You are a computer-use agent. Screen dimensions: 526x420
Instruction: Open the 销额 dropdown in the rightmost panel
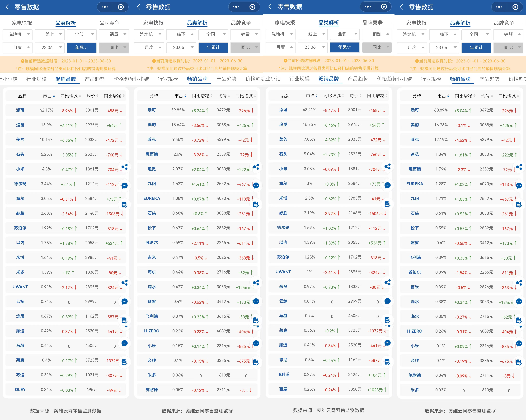tap(508, 34)
